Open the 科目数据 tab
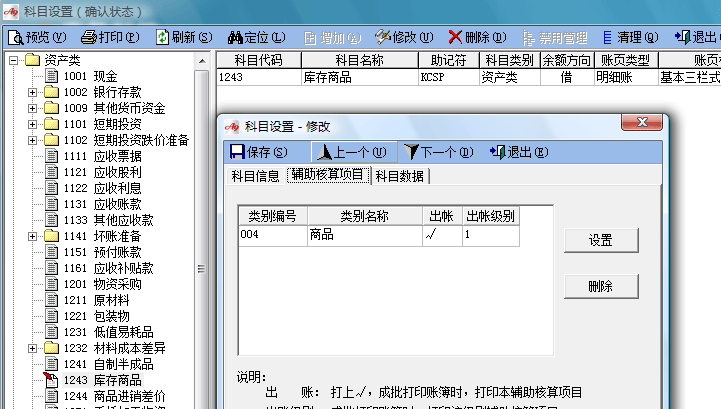 (x=399, y=176)
